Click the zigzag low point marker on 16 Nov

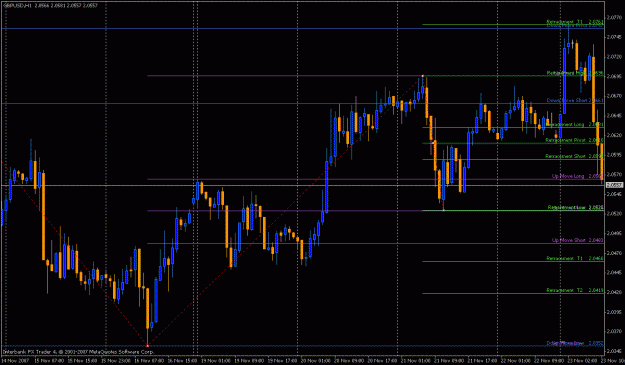tap(147, 345)
